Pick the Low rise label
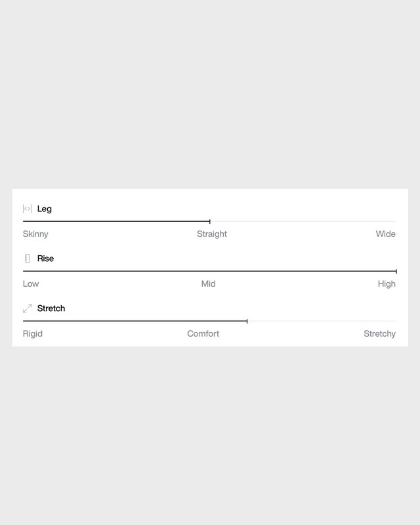The width and height of the screenshot is (420, 525). 31,284
